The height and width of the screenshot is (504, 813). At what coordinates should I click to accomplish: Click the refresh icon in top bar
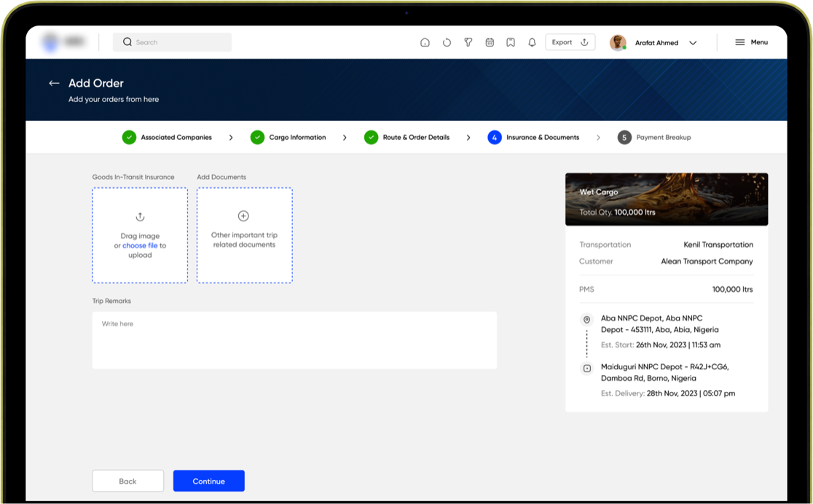[447, 42]
